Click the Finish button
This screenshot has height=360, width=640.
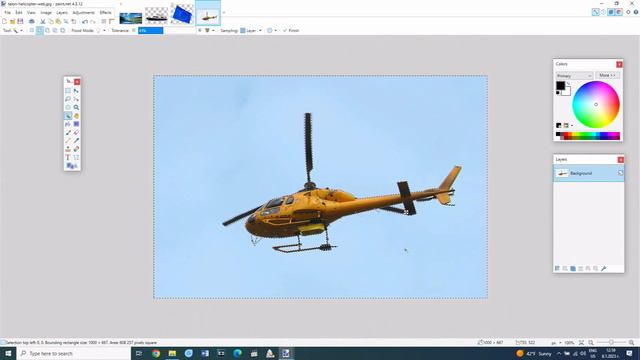pyautogui.click(x=291, y=31)
